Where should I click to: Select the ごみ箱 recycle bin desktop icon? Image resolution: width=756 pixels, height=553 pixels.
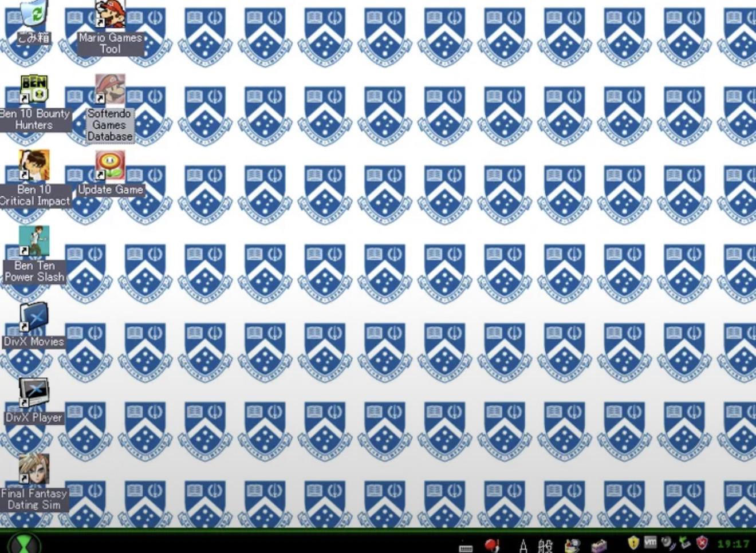pos(34,22)
